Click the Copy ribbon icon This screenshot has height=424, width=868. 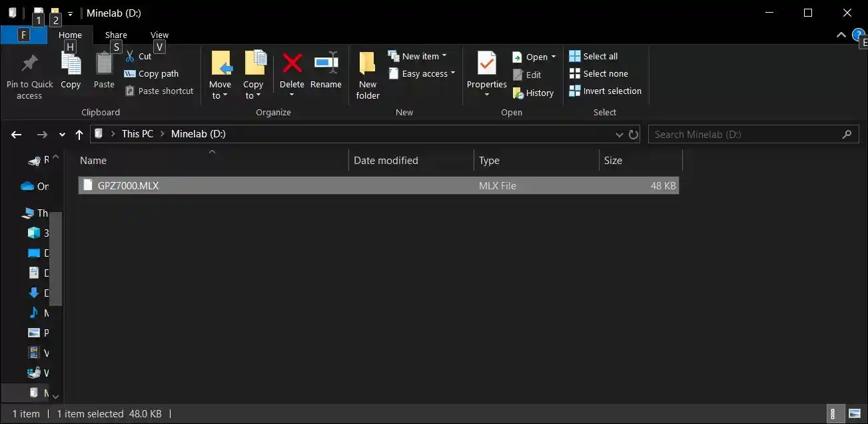[71, 64]
